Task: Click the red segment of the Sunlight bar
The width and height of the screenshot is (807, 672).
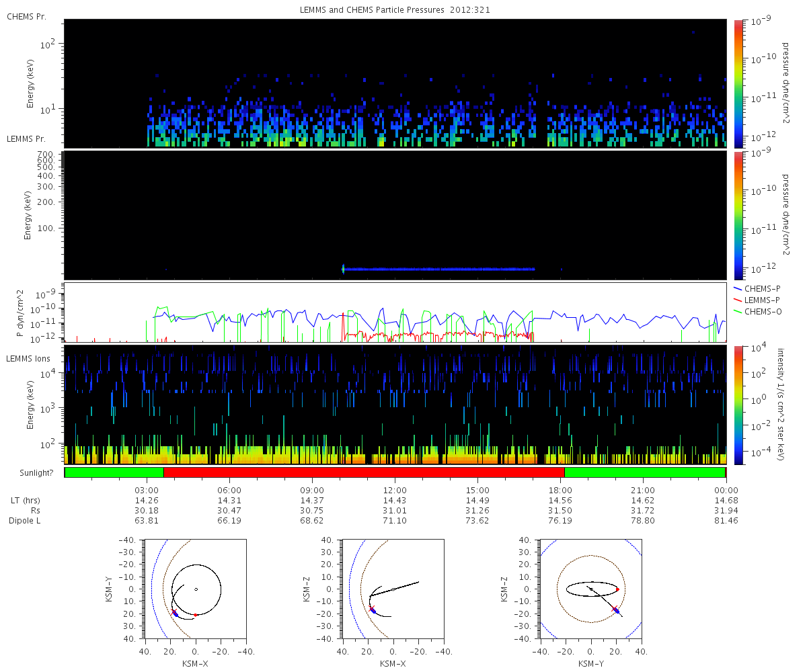Action: pos(363,472)
